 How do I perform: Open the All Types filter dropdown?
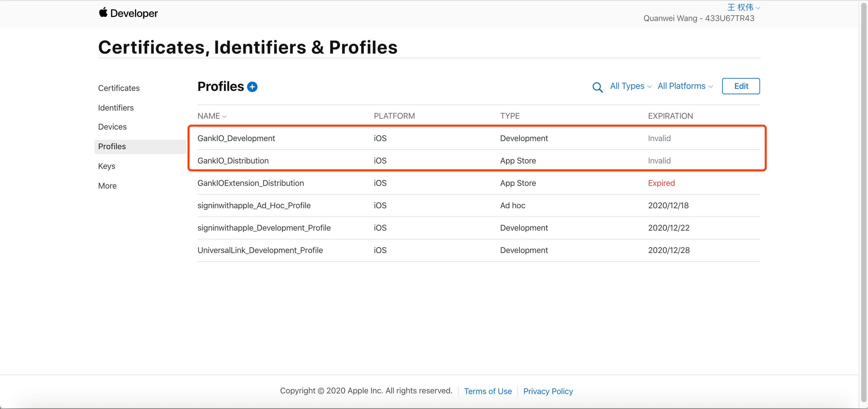(631, 86)
